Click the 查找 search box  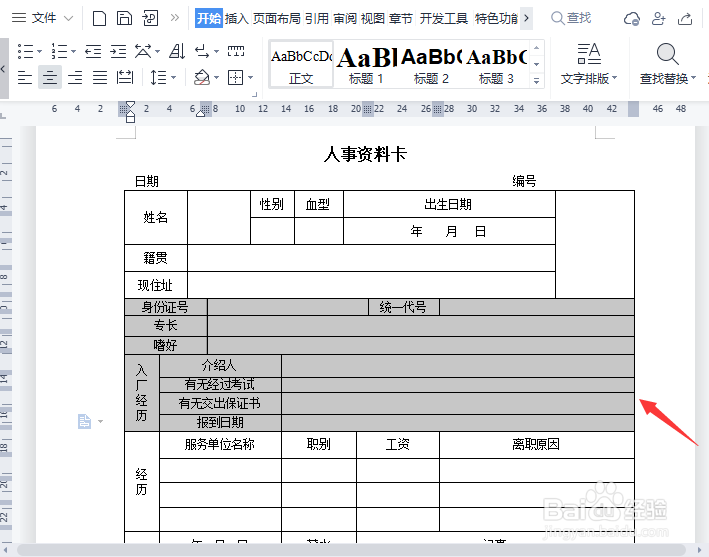point(571,18)
